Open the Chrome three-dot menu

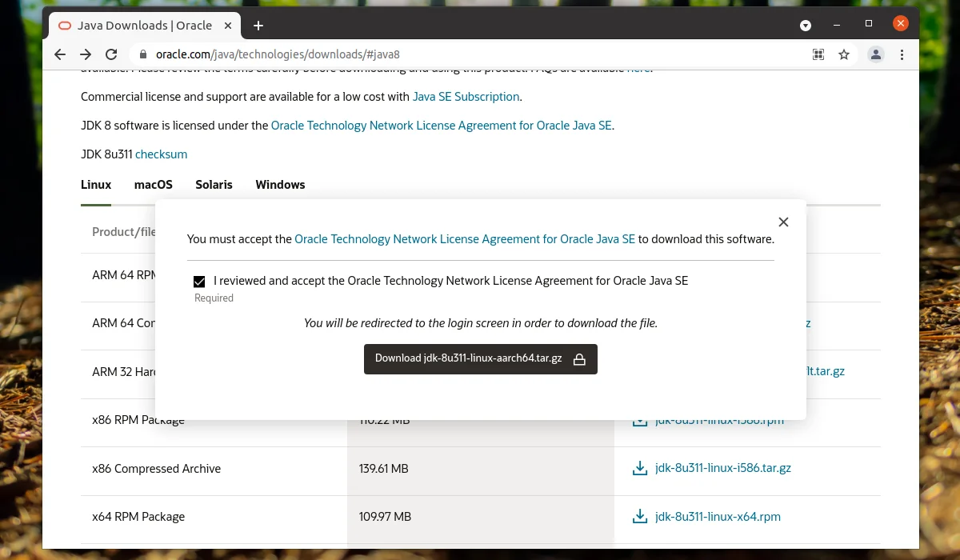(902, 54)
